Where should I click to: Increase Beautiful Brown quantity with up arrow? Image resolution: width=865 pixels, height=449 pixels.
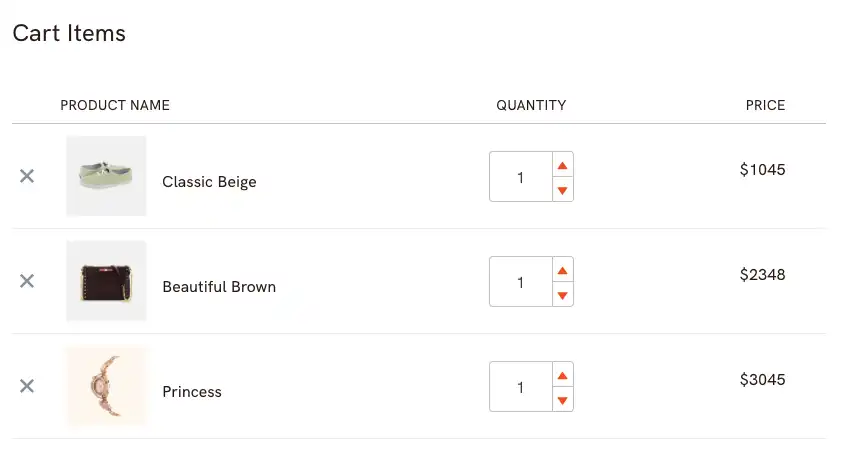[563, 270]
